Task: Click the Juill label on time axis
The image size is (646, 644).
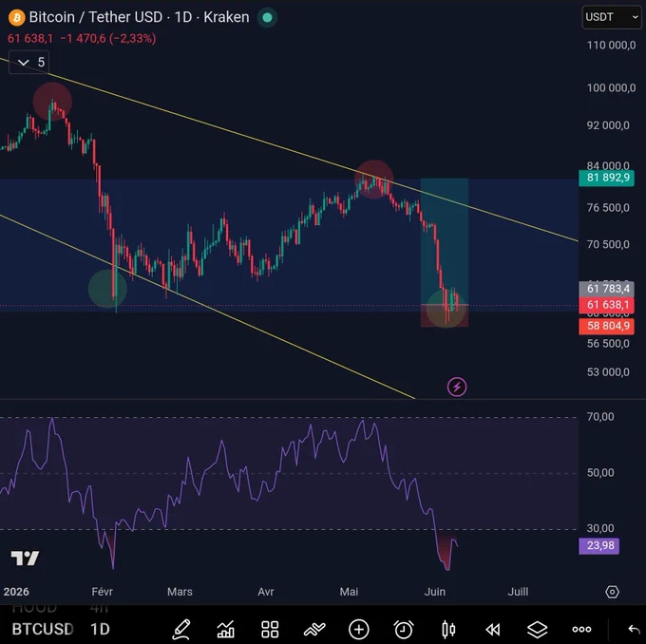Action: 518,592
